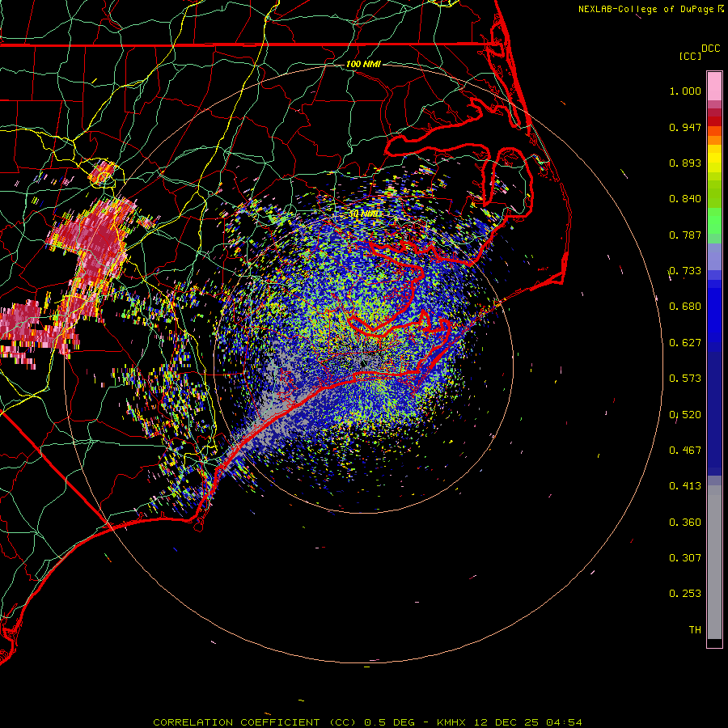The width and height of the screenshot is (728, 728).
Task: Select the 0.520 legend value
Action: 685,415
